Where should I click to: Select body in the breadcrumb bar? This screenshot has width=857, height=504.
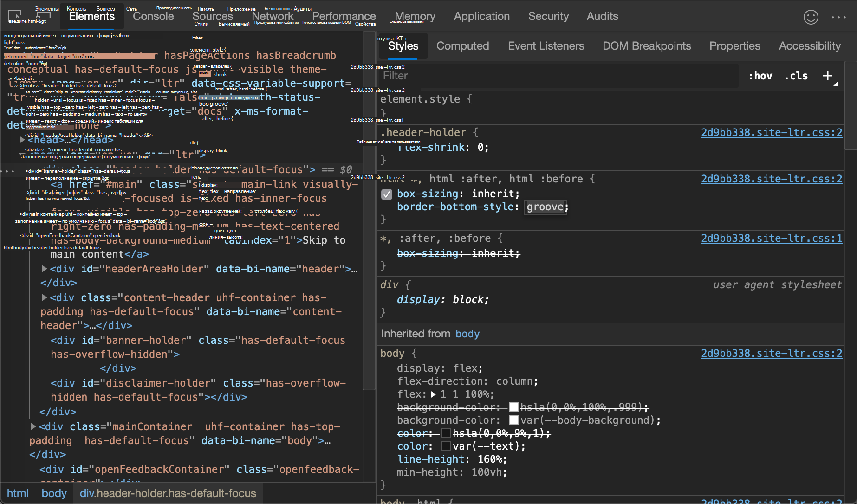pos(54,493)
